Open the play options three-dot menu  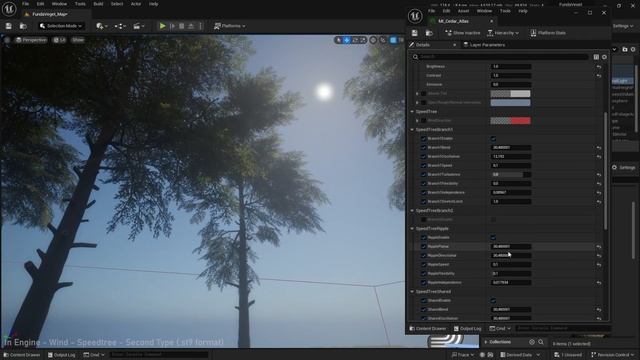point(200,26)
